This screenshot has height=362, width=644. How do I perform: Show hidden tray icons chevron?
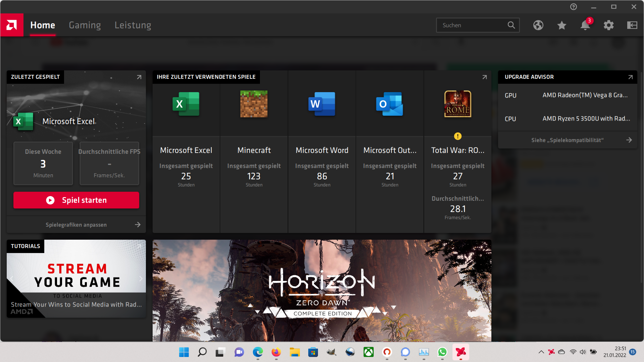(x=541, y=352)
